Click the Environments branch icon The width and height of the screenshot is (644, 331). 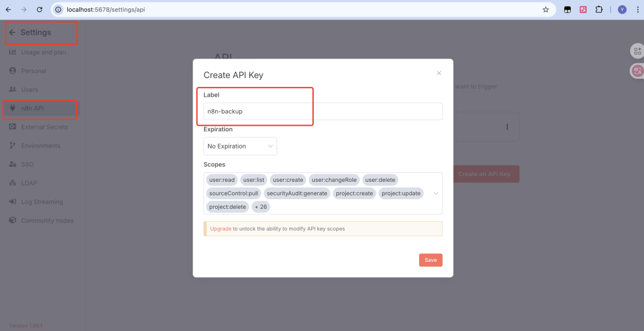pos(13,146)
